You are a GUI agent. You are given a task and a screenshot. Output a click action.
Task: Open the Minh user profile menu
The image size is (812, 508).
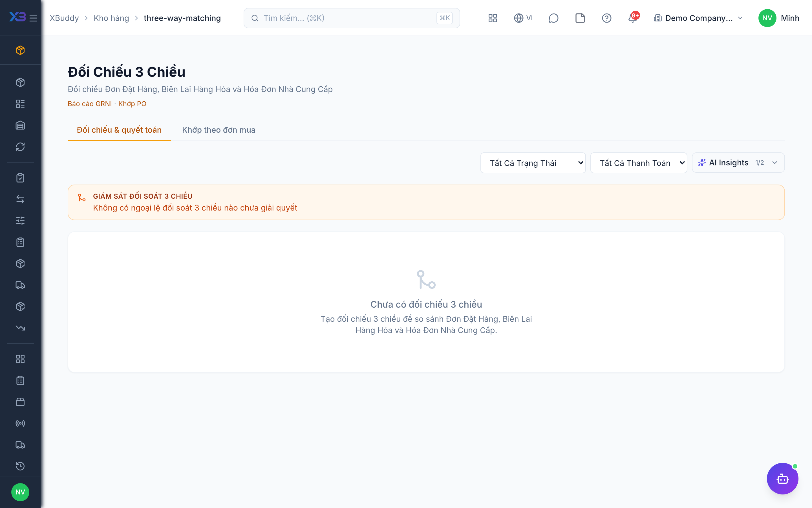click(778, 18)
